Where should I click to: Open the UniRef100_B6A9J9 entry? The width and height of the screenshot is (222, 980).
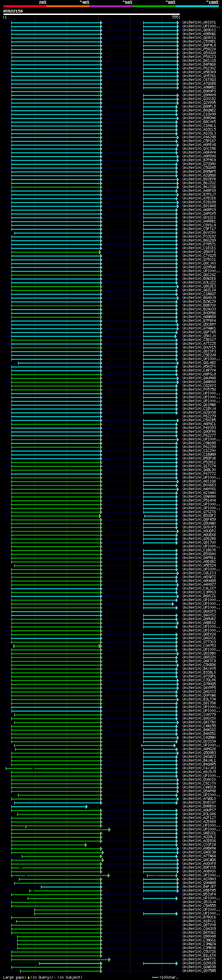tap(199, 298)
